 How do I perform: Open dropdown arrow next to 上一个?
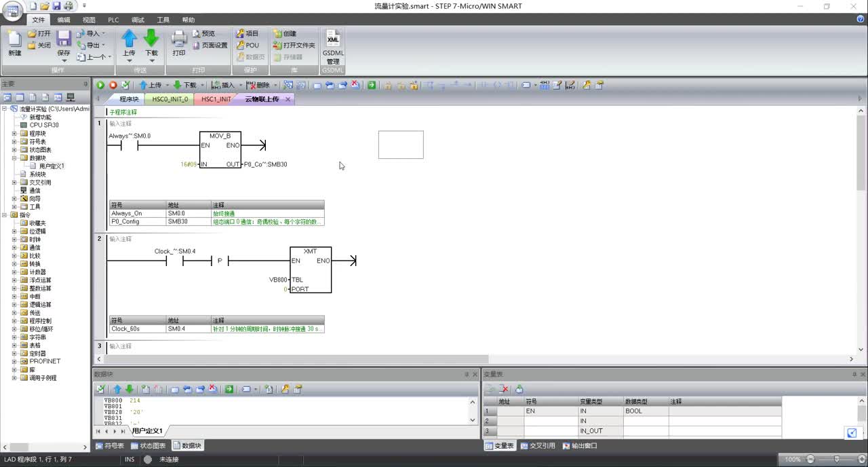coord(110,57)
